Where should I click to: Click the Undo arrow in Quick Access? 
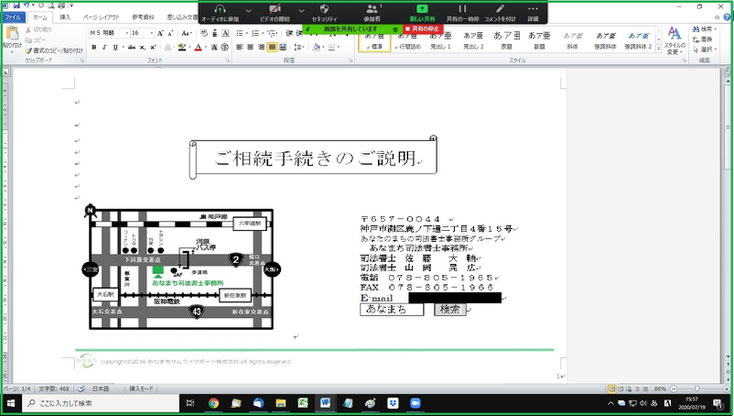(x=26, y=5)
